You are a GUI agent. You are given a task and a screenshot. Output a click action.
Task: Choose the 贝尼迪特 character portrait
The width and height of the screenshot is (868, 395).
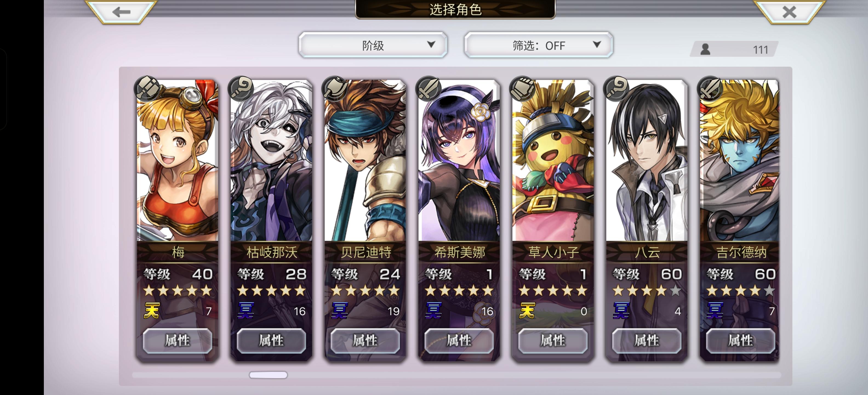[365, 160]
